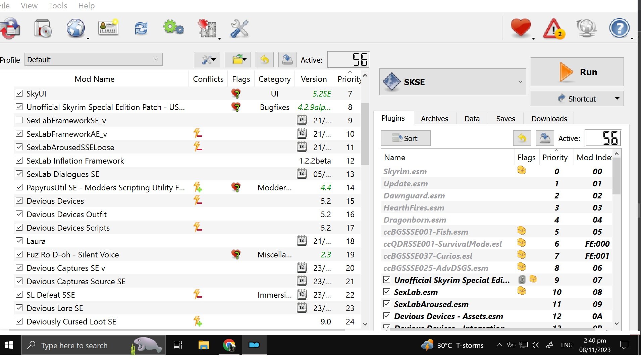The image size is (644, 362).
Task: Click the Run button
Action: coord(577,72)
